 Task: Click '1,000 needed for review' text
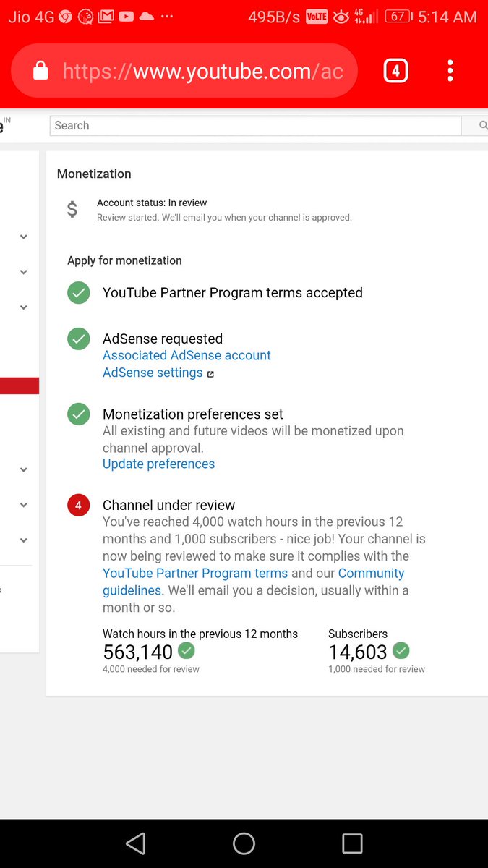pos(377,669)
